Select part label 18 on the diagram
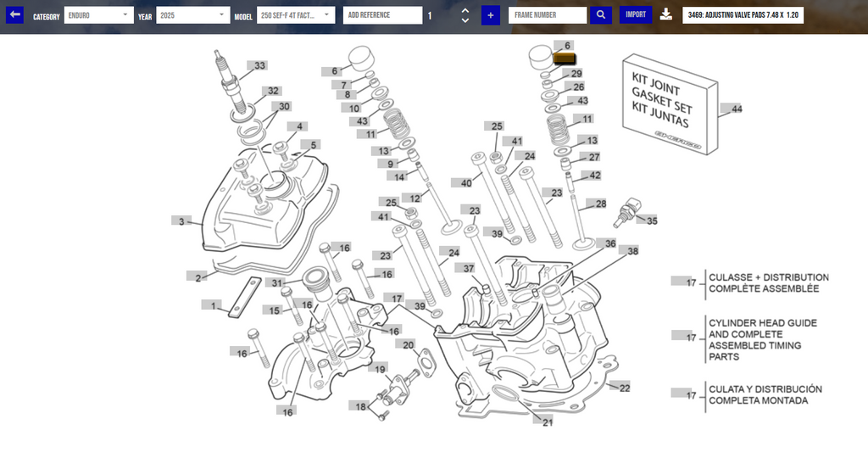This screenshot has width=868, height=458. [x=359, y=406]
